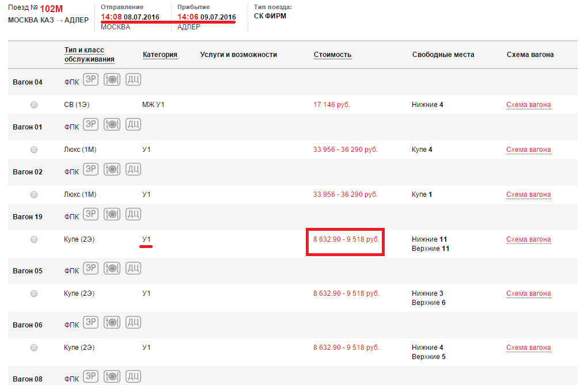Choose the Купе (2Э) radio button in Вагон 06
Screen dimensions: 588x385
coord(34,348)
